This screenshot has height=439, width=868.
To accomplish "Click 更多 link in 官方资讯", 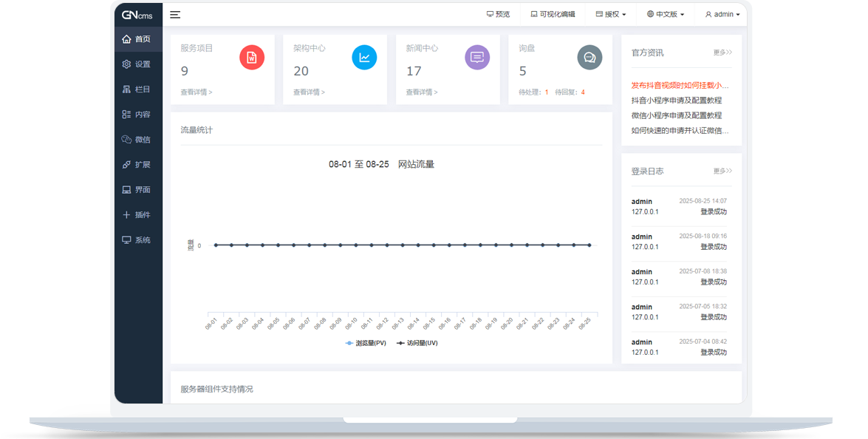I will (x=722, y=53).
